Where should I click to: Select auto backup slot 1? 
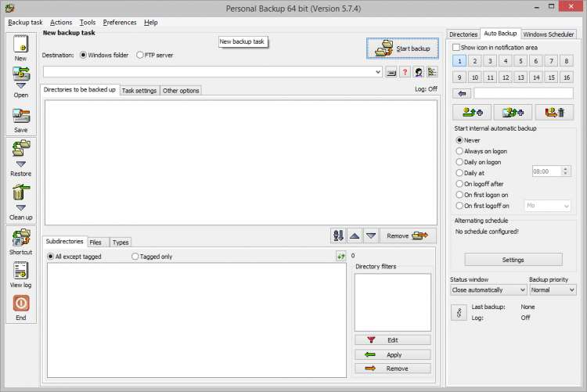point(459,61)
